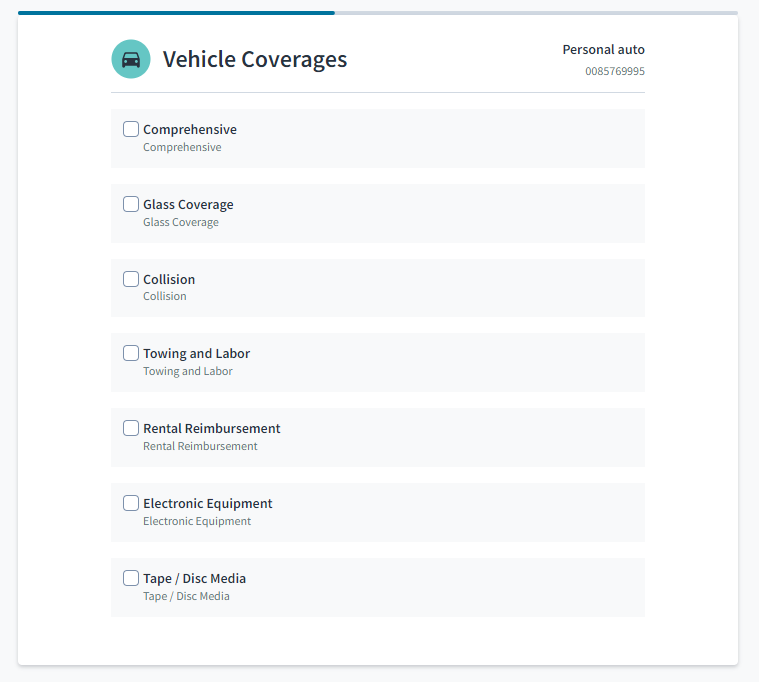The height and width of the screenshot is (682, 759).
Task: Click the progress bar at the top
Action: [378, 13]
